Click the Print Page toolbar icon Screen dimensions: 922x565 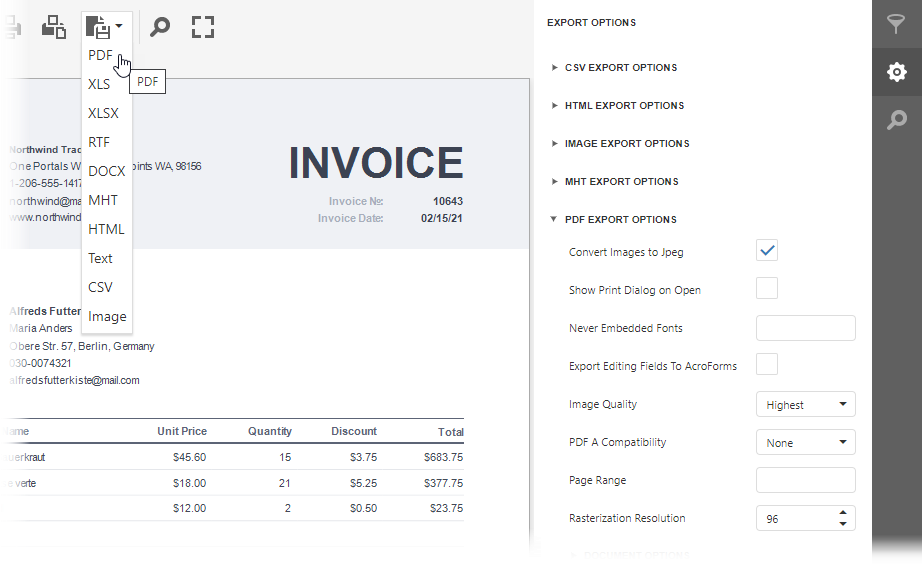point(53,27)
